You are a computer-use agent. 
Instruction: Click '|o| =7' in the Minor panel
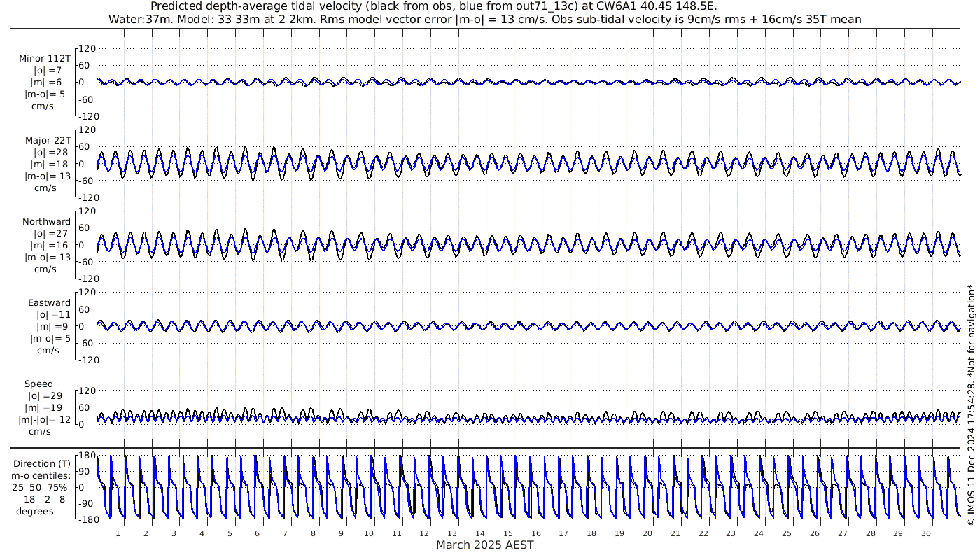click(48, 71)
